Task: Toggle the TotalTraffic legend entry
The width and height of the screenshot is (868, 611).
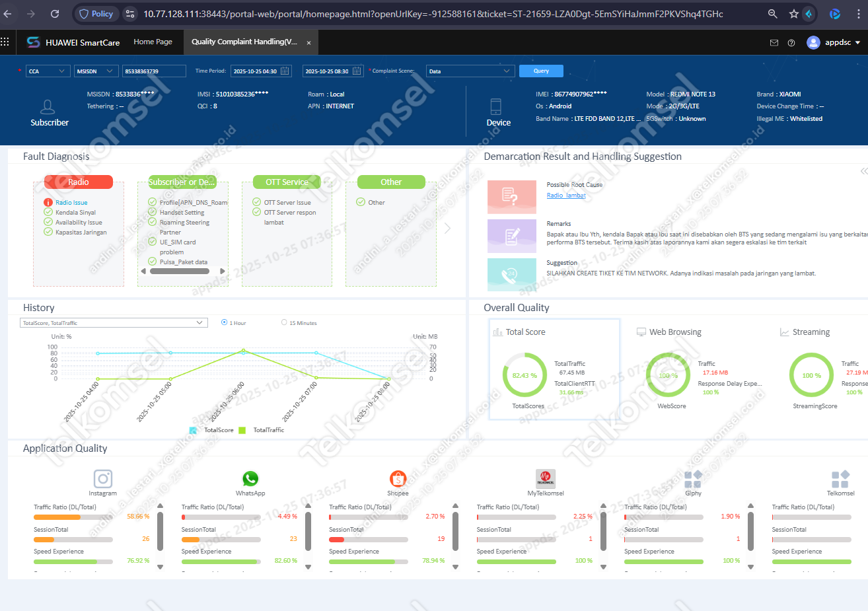Action: tap(262, 430)
